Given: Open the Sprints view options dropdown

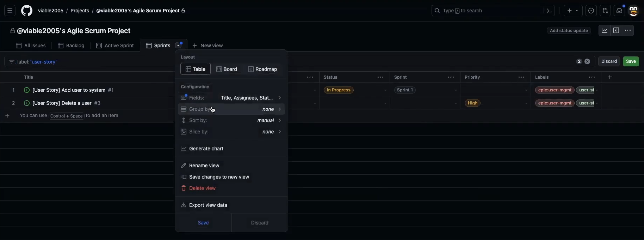Looking at the screenshot, I should point(179,46).
